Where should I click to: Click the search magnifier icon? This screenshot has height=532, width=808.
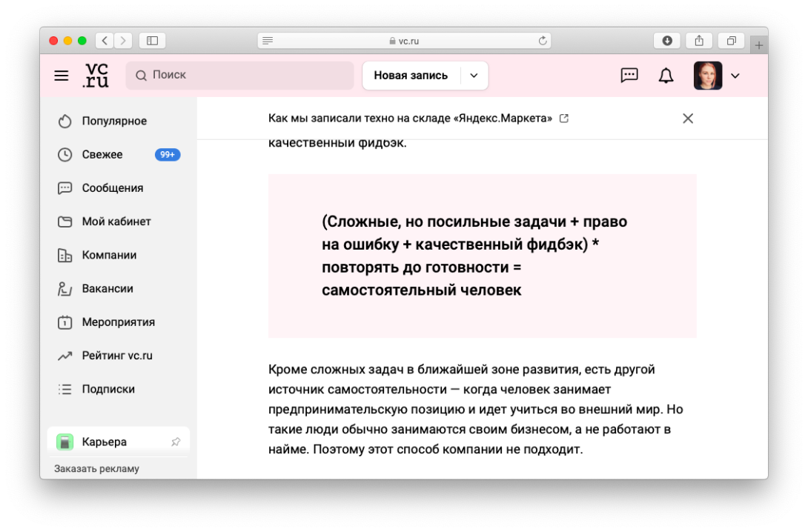coord(141,76)
